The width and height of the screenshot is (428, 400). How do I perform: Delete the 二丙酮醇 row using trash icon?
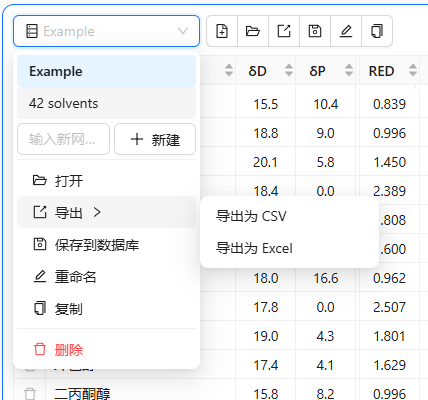tap(30, 394)
